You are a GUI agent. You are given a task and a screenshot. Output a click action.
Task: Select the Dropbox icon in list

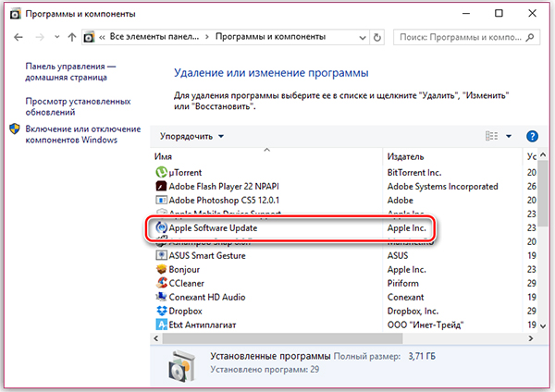[160, 312]
